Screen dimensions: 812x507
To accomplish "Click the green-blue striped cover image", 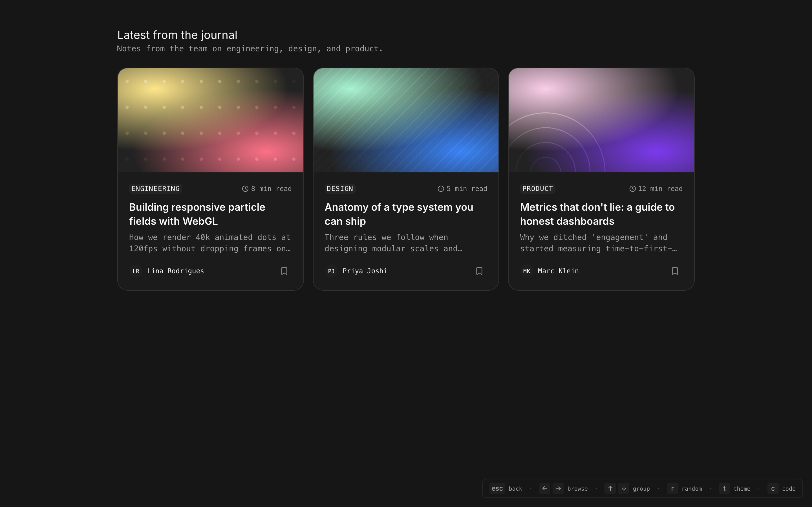I will (406, 120).
